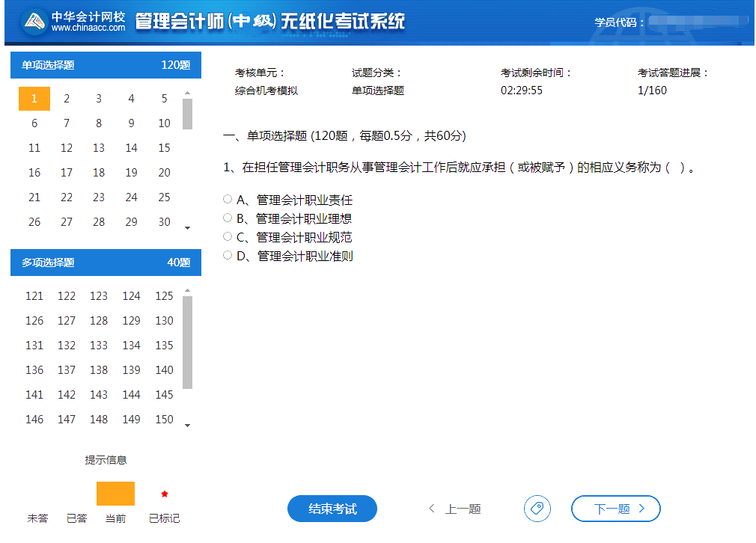Click the red star icon beside 已标记
756x543 pixels.
[163, 495]
